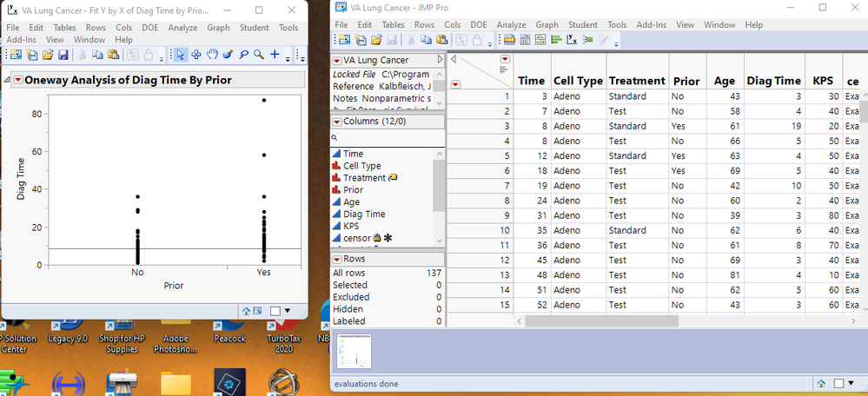868x396 pixels.
Task: Select row number 7 in data table
Action: click(480, 185)
